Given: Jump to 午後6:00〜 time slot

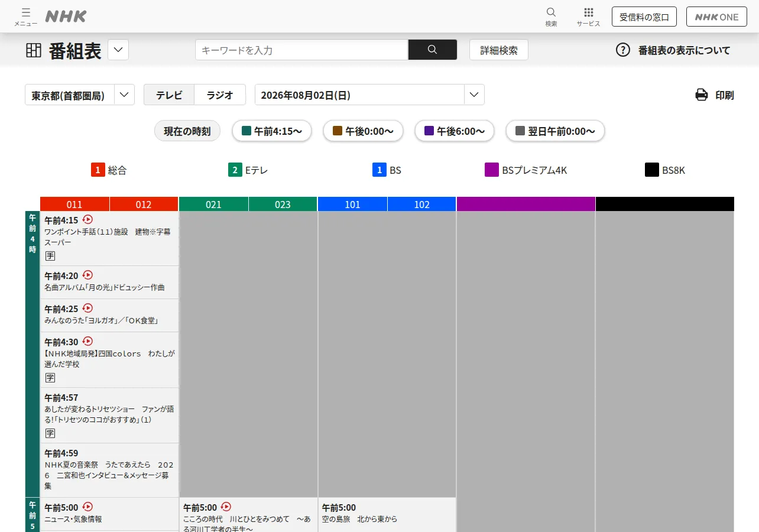Looking at the screenshot, I should pyautogui.click(x=455, y=131).
